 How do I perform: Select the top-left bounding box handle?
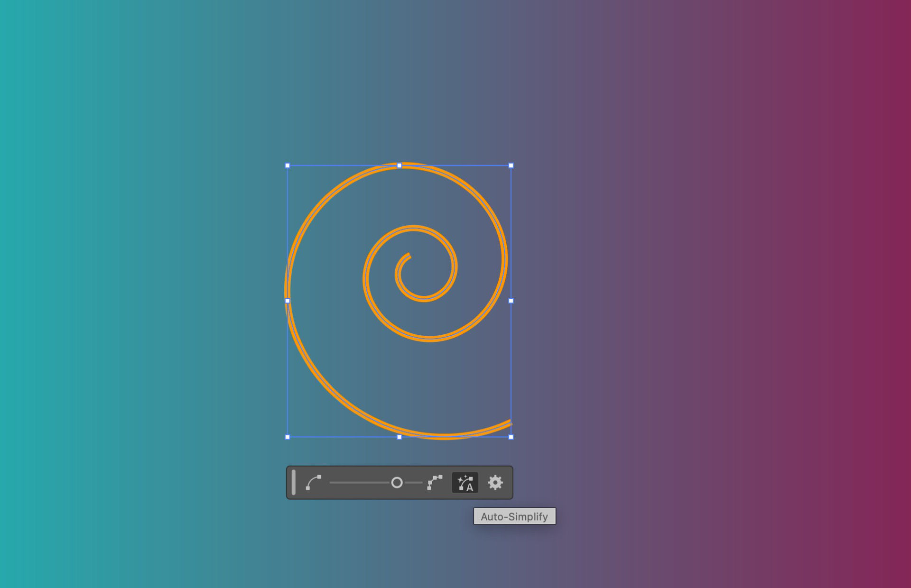288,165
